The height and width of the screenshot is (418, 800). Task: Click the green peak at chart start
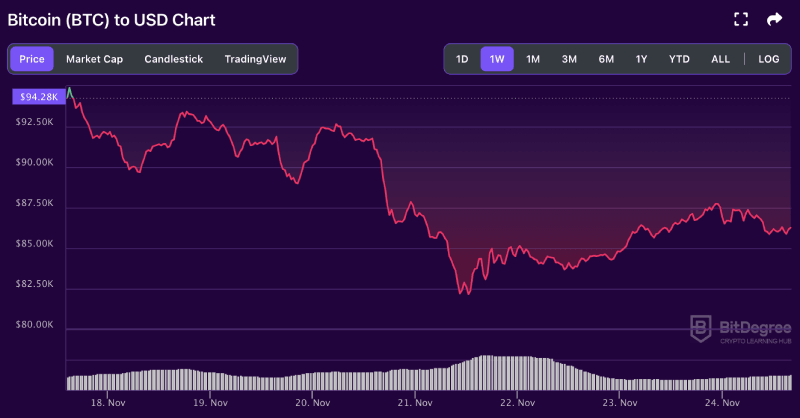coord(69,92)
